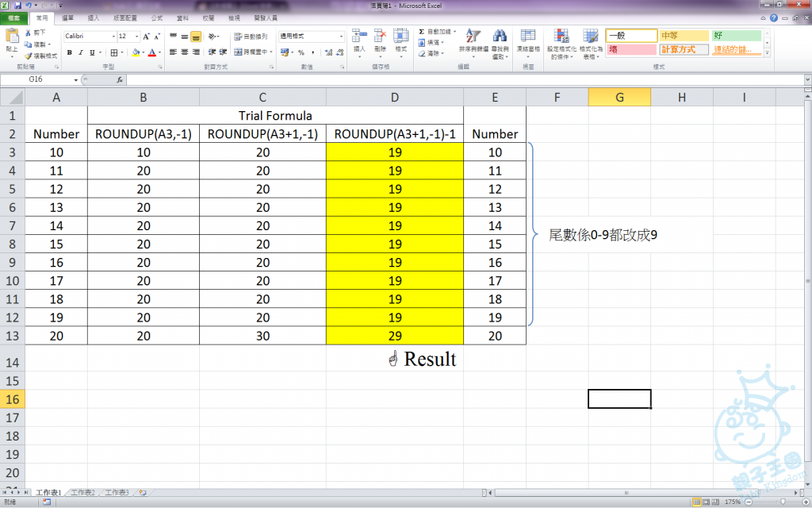This screenshot has width=812, height=508.
Task: Expand the font color dropdown arrow
Action: click(x=159, y=52)
